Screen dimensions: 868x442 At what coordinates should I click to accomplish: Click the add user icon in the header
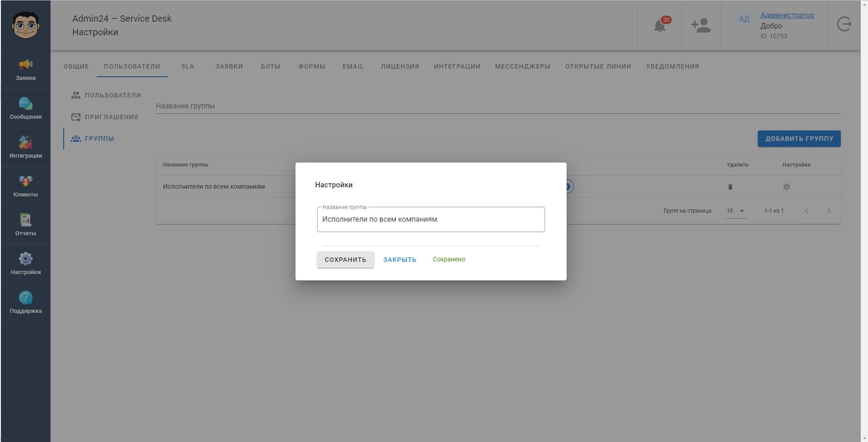(701, 25)
